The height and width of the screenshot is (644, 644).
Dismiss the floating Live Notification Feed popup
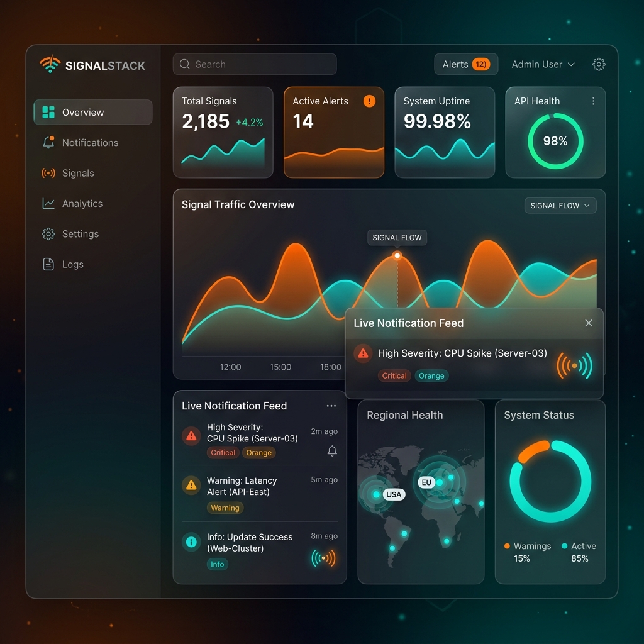(x=589, y=323)
